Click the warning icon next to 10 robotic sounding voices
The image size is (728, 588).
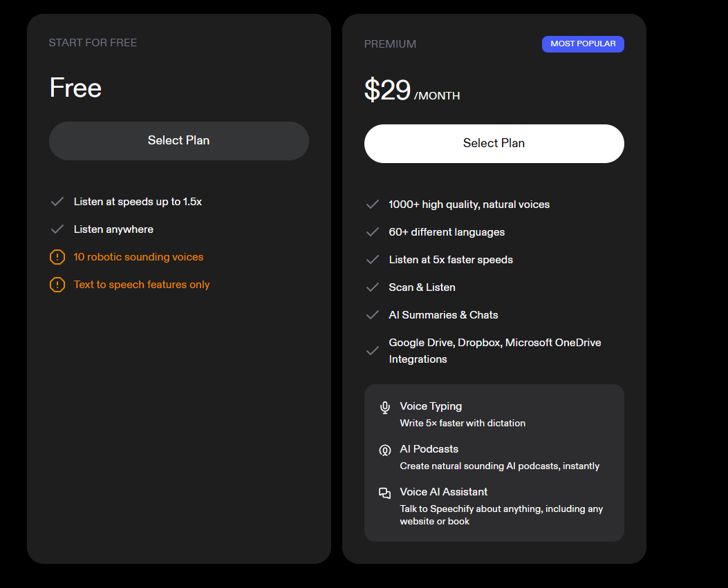(x=57, y=256)
